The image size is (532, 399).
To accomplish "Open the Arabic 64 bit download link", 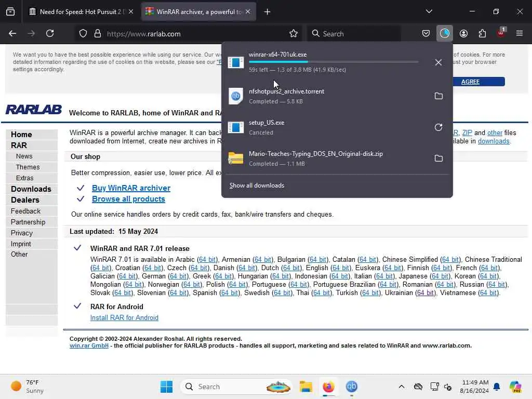I will (x=207, y=260).
